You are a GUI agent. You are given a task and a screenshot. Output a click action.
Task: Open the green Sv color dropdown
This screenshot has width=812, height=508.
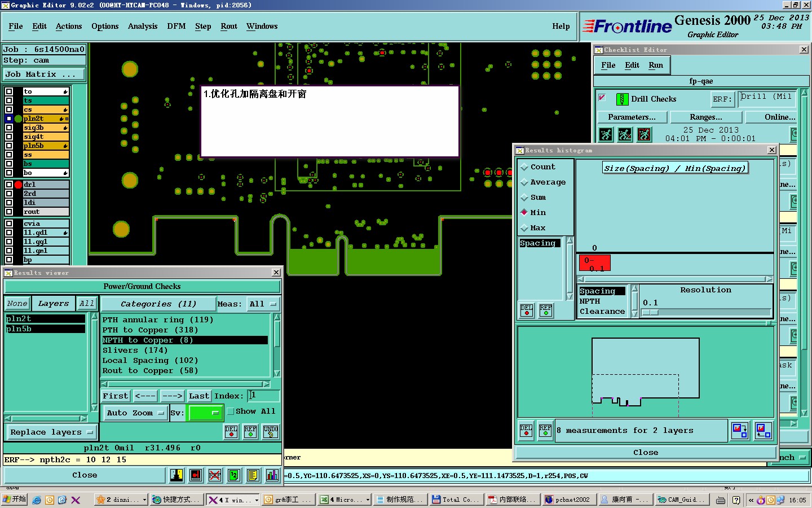[x=205, y=413]
